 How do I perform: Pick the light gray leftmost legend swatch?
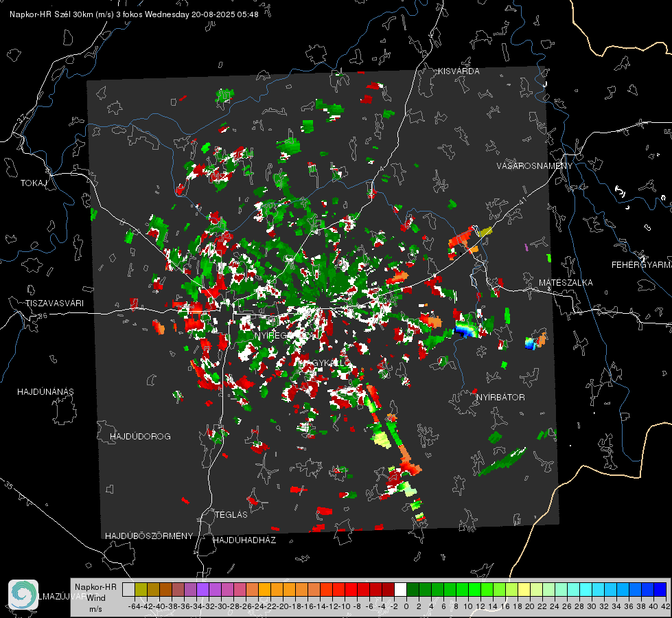click(128, 589)
